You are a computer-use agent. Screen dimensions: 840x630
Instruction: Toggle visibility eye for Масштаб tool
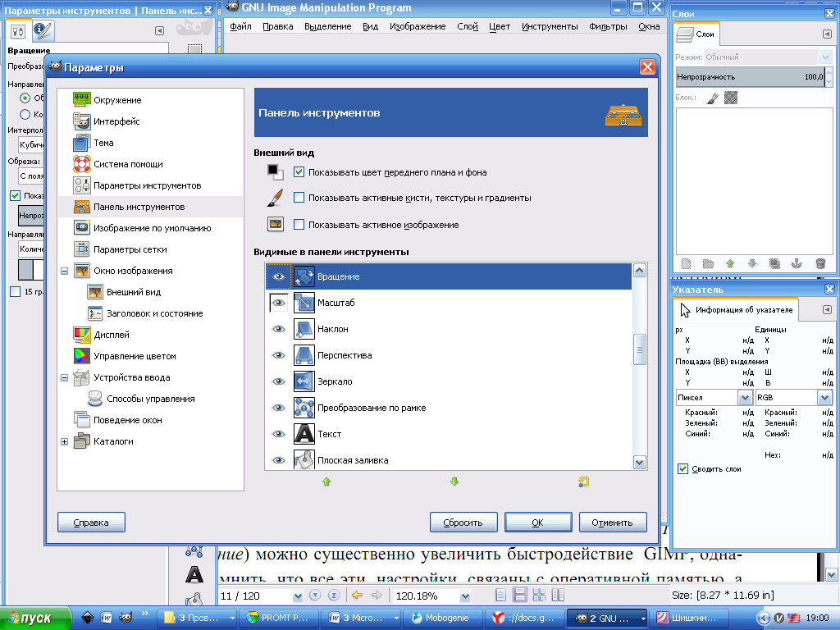(279, 303)
